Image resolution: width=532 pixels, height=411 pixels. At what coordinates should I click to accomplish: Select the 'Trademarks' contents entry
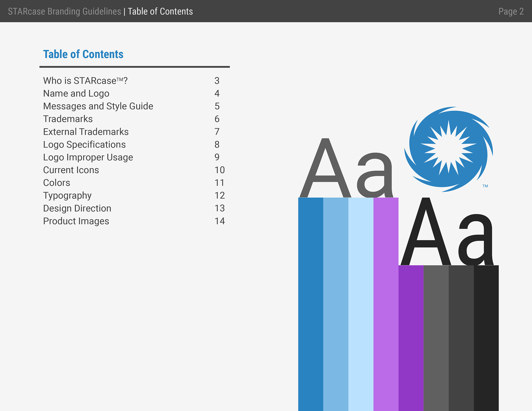click(x=68, y=119)
